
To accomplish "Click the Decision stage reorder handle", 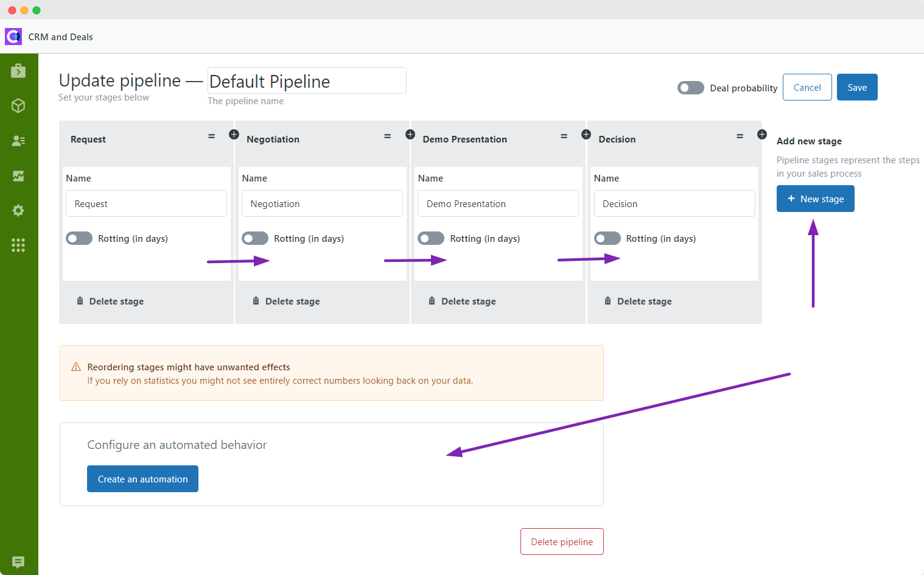I will [x=740, y=136].
